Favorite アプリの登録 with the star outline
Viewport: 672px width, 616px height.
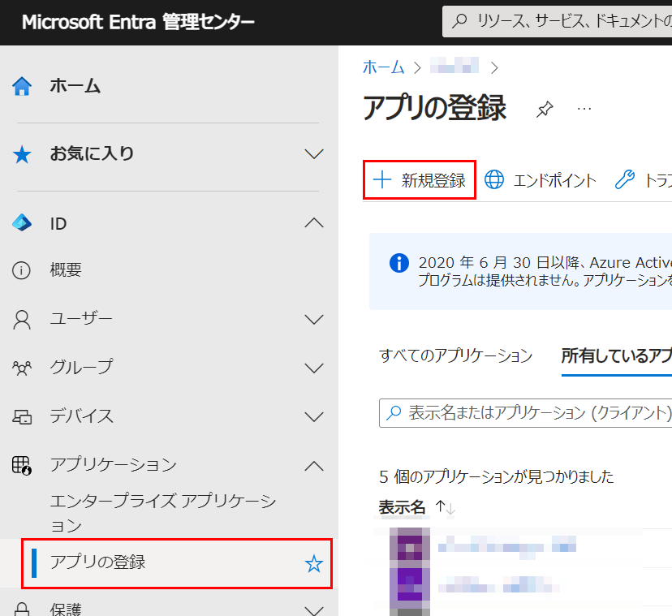tap(314, 564)
